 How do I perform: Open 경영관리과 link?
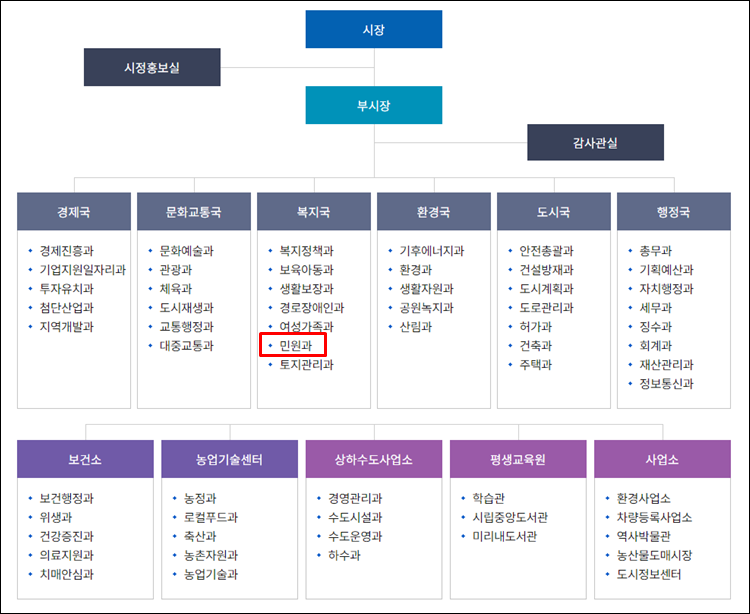point(355,498)
